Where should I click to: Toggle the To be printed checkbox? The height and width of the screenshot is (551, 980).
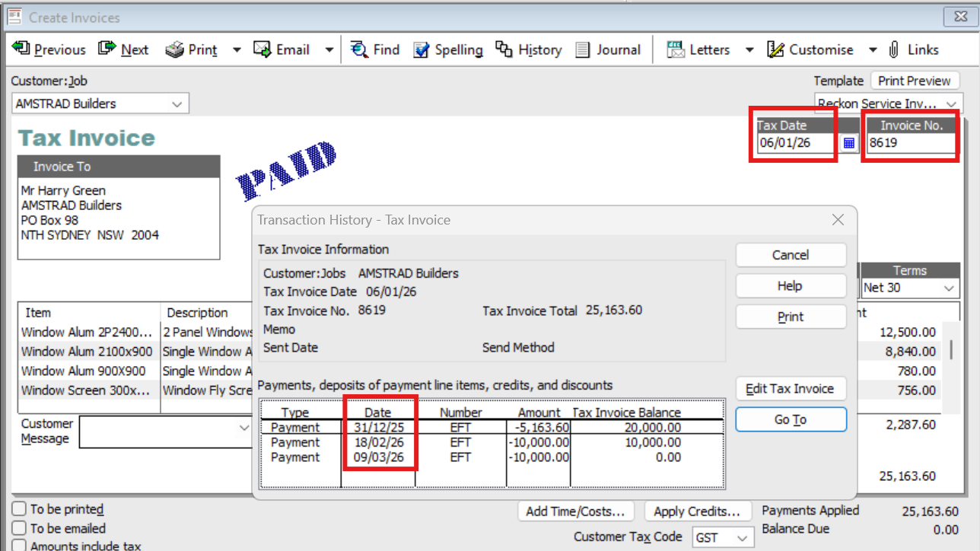(18, 509)
